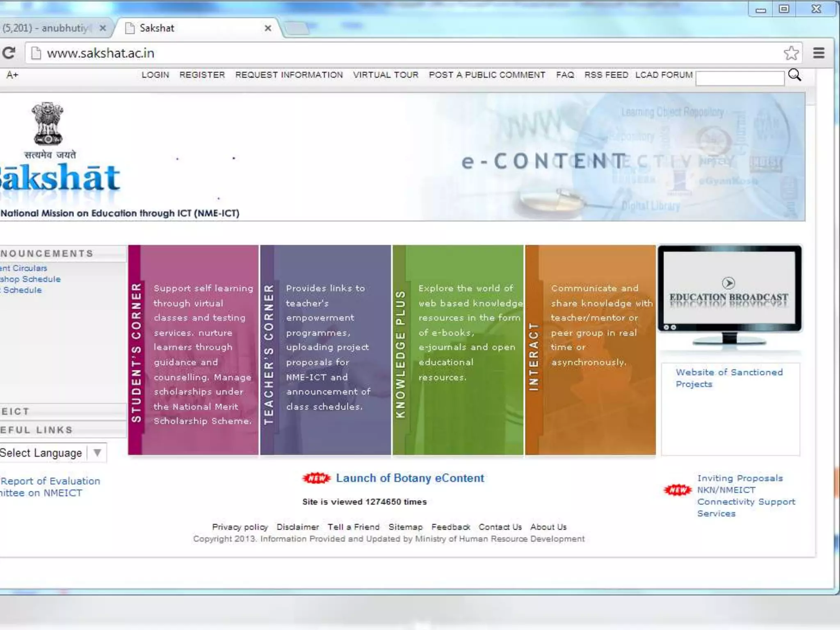Image resolution: width=840 pixels, height=630 pixels.
Task: Open Launch of Botany eContent link
Action: click(x=410, y=478)
